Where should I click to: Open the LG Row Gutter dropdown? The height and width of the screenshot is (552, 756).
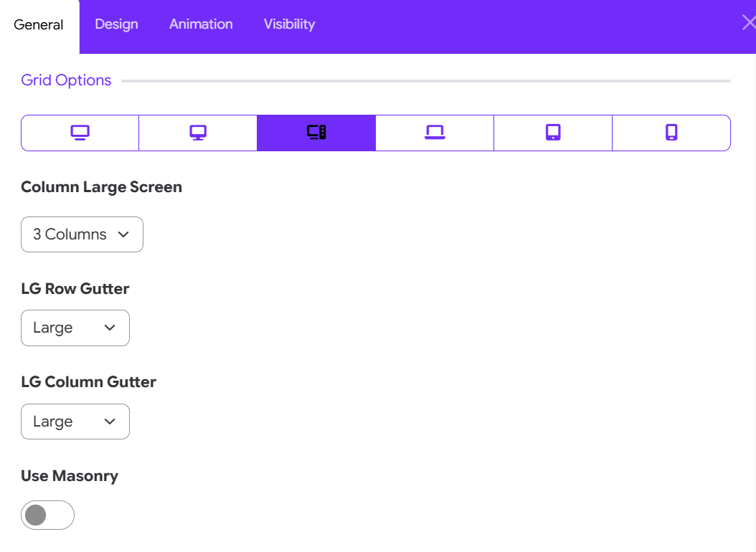coord(75,328)
